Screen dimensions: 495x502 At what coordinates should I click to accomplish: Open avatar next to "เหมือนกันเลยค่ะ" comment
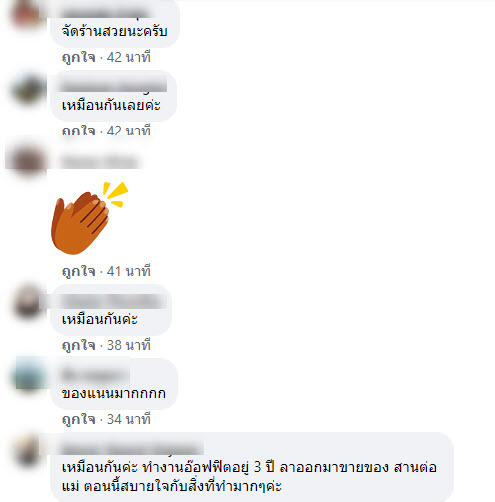[x=27, y=89]
